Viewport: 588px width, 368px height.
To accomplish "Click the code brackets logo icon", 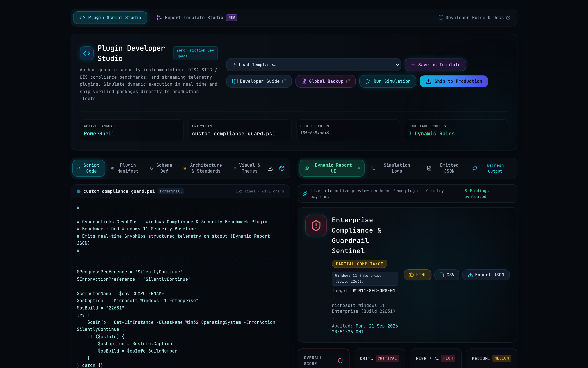I will 87,53.
